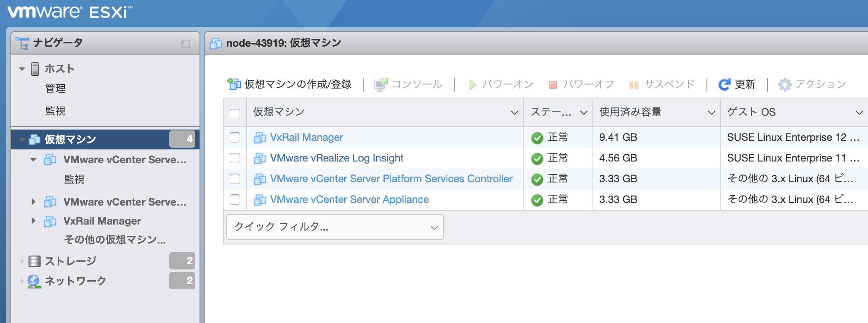
Task: Collapse the Host tree node
Action: pyautogui.click(x=22, y=69)
